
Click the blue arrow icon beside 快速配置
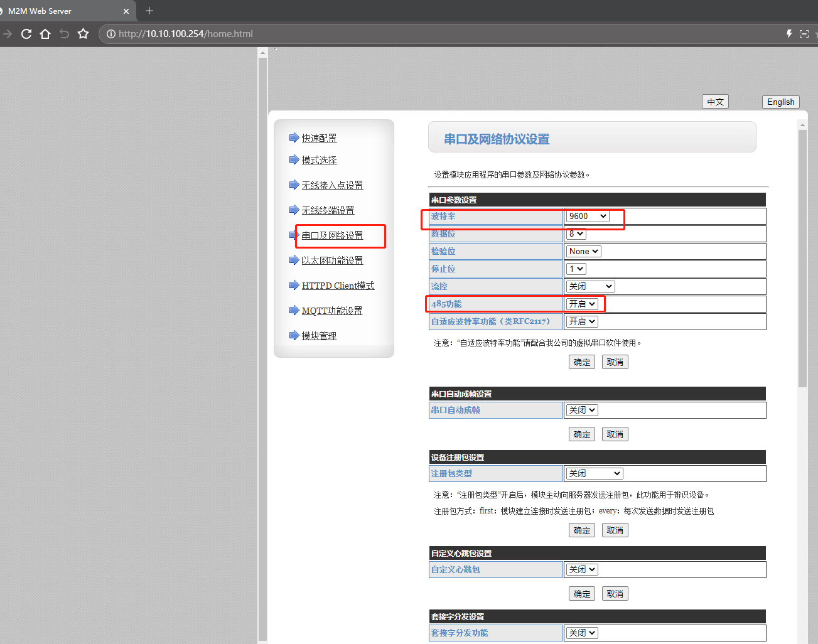[x=294, y=137]
